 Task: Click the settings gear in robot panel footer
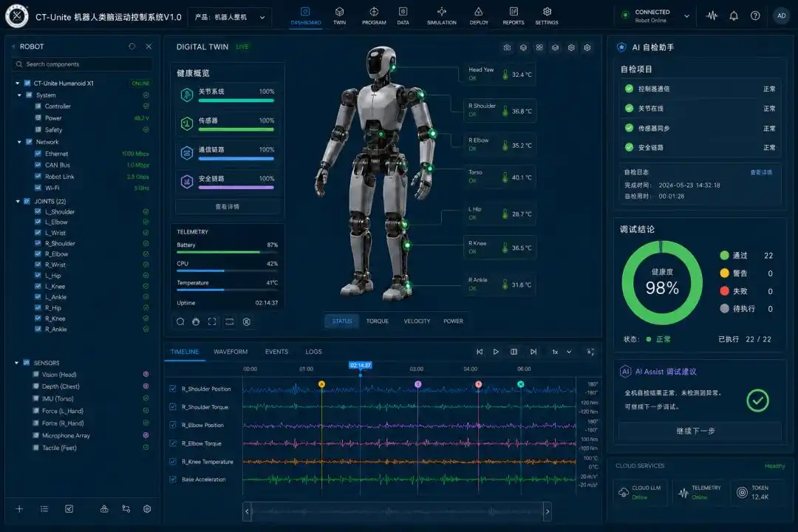[147, 508]
